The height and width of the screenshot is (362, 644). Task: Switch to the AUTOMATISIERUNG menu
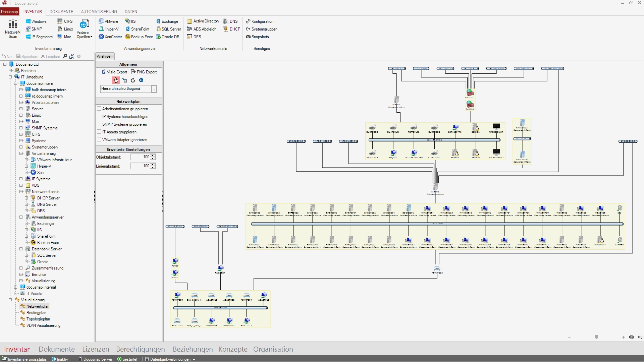coord(98,11)
